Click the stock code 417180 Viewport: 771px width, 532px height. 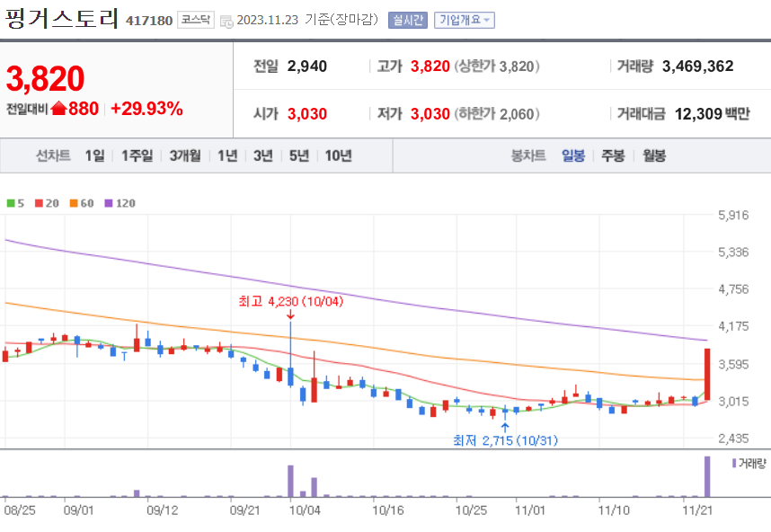[149, 21]
